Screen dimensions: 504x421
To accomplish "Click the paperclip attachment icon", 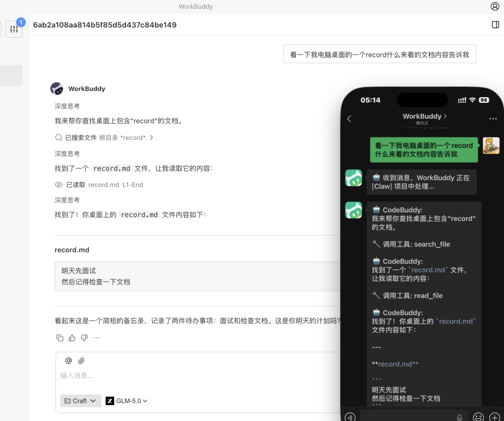I will [x=81, y=361].
